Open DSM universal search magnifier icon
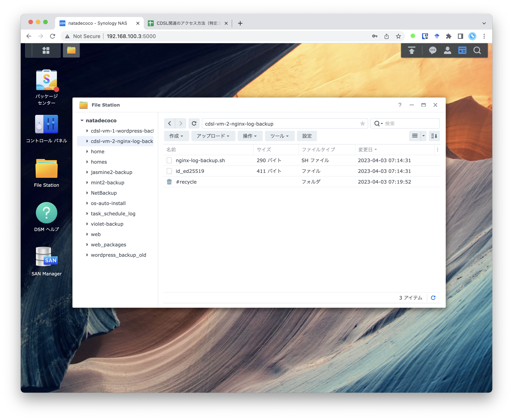 click(477, 50)
